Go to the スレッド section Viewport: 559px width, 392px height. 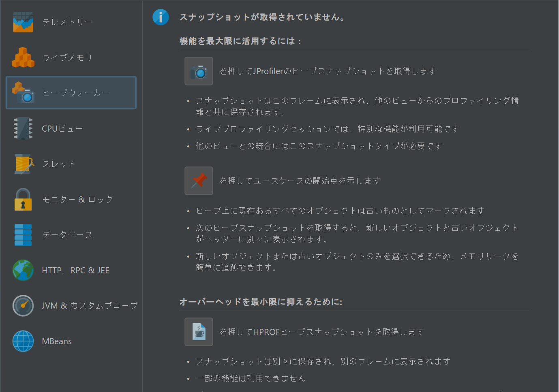coord(59,164)
